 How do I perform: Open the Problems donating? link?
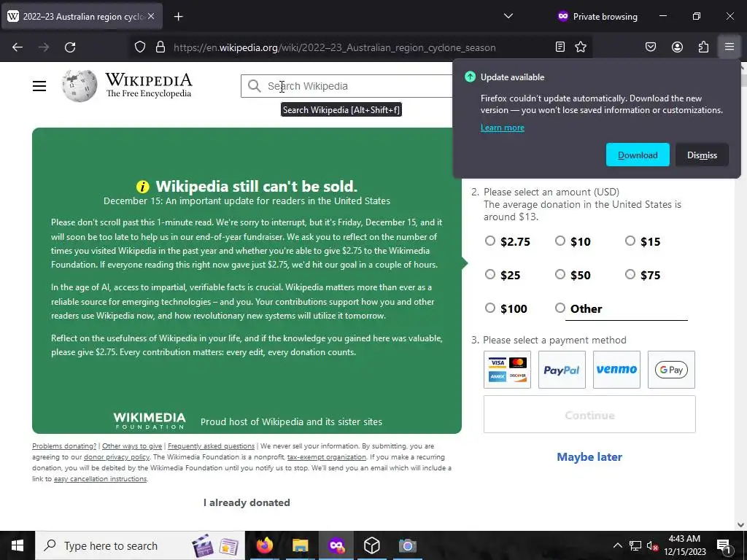[x=64, y=446]
